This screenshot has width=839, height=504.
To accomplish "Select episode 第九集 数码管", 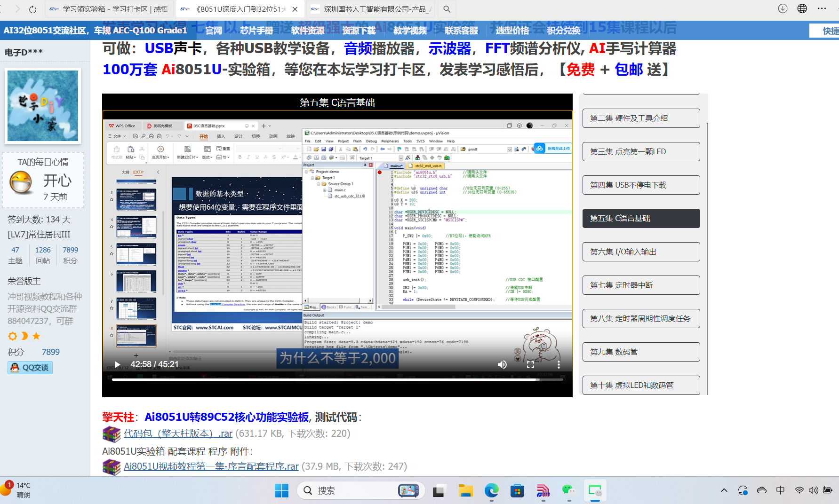I will (x=641, y=352).
